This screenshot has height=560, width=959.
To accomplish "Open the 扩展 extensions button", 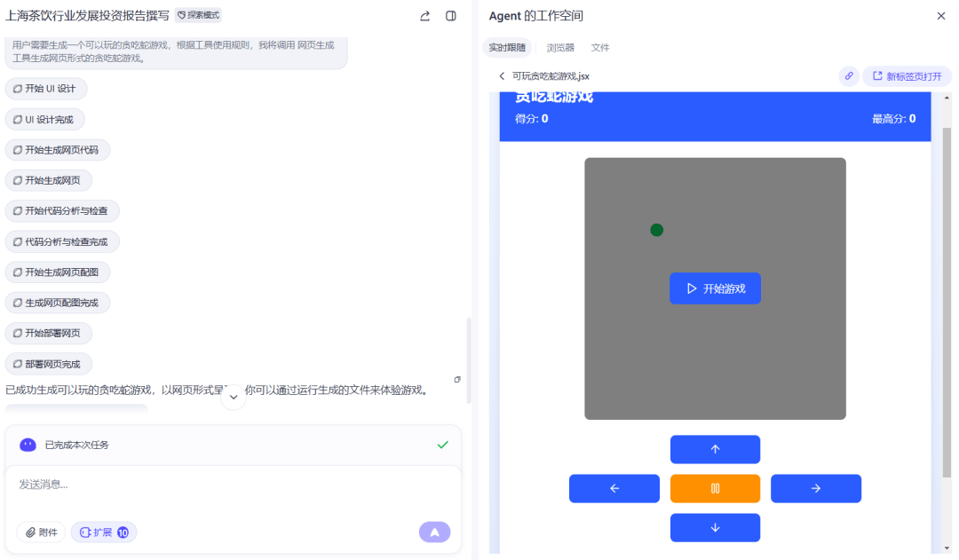I will point(103,532).
